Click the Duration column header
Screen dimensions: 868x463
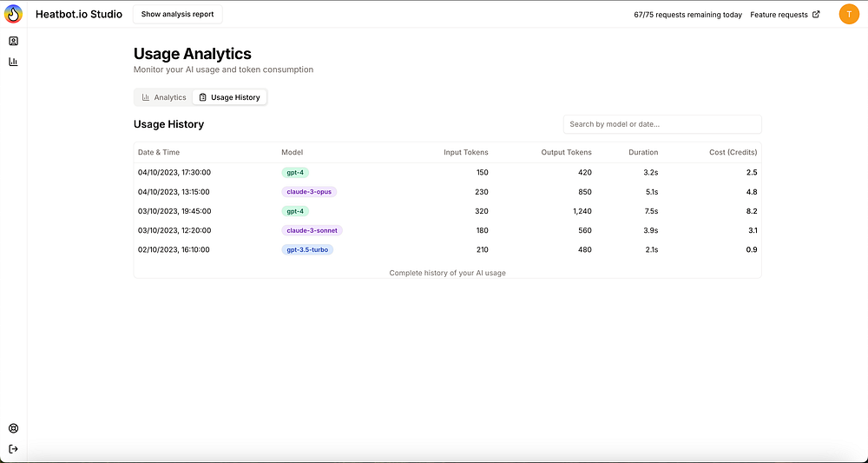[643, 152]
